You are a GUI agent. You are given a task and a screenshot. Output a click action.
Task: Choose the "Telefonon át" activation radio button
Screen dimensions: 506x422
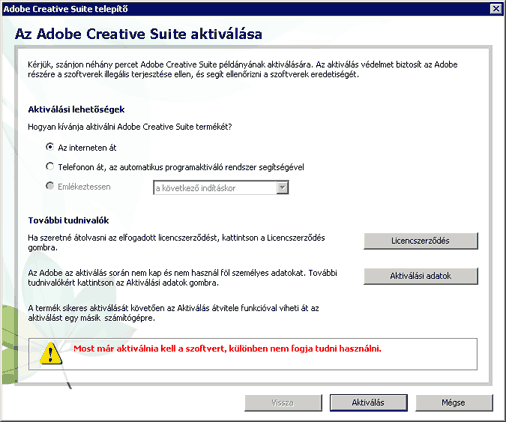pos(50,166)
